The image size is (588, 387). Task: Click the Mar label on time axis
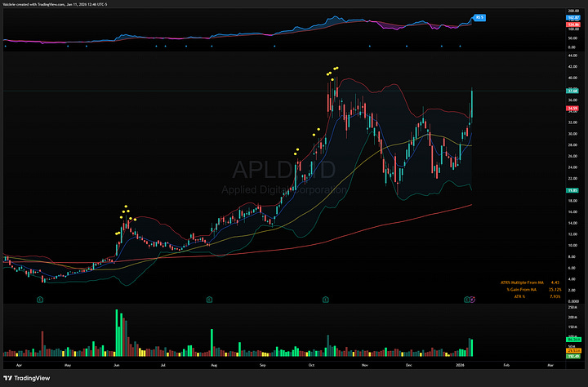pyautogui.click(x=550, y=365)
